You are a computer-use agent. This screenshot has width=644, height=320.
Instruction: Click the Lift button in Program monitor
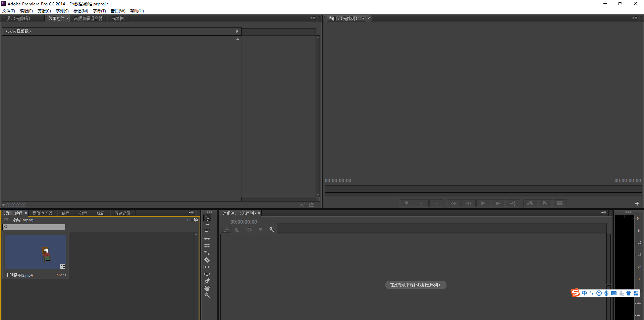(x=530, y=203)
